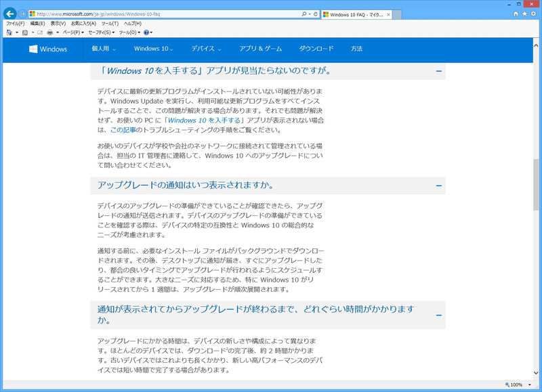The height and width of the screenshot is (392, 542).
Task: Open the 方法 navigation link
Action: point(357,49)
